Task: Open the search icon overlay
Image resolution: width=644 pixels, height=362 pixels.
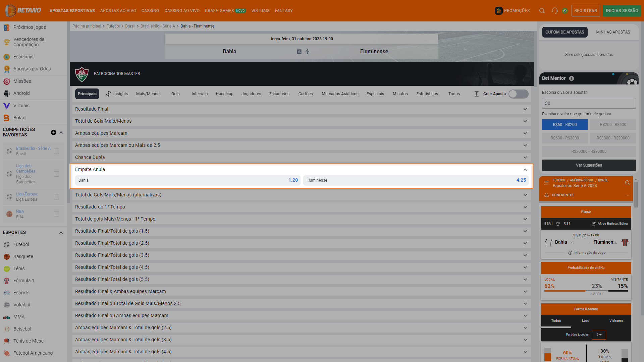Action: pyautogui.click(x=541, y=11)
